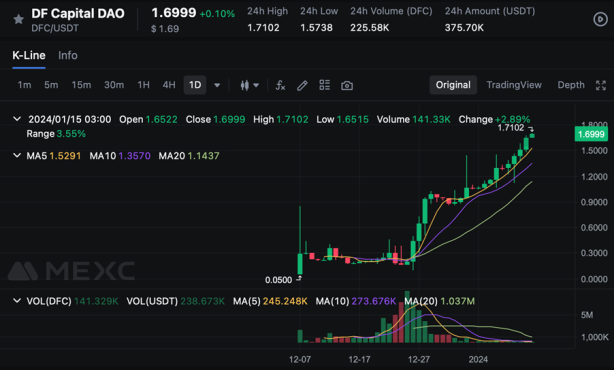Screen dimensions: 614x370
Task: Choose the 1m interval
Action: pyautogui.click(x=24, y=85)
